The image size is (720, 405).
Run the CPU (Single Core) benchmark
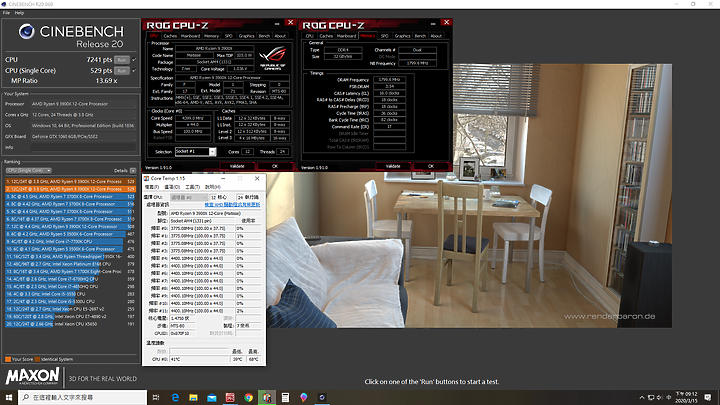(x=122, y=71)
